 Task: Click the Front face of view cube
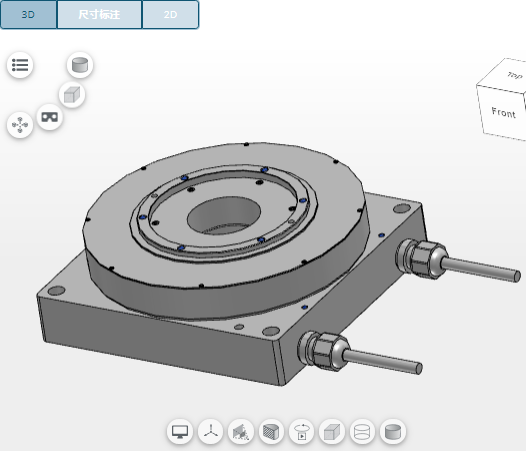[x=503, y=112]
